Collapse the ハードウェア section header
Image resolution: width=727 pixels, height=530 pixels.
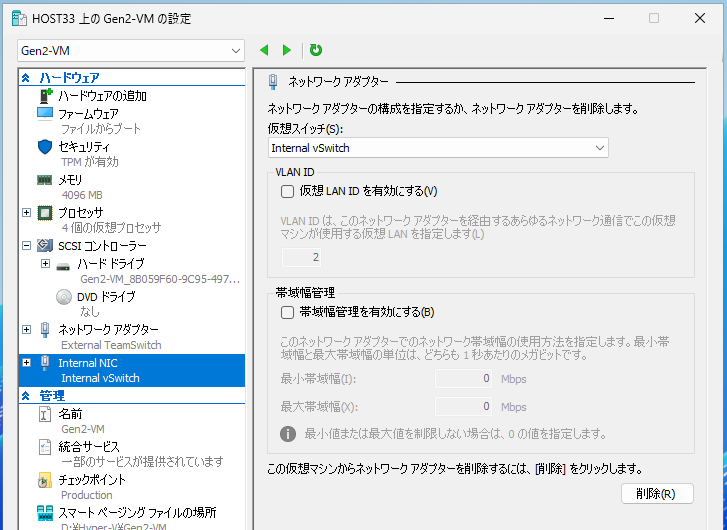[27, 78]
